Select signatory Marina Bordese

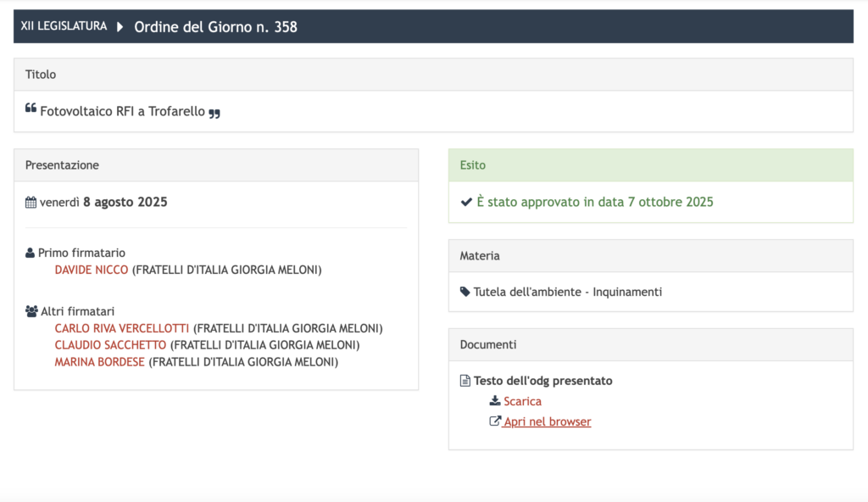pos(99,362)
